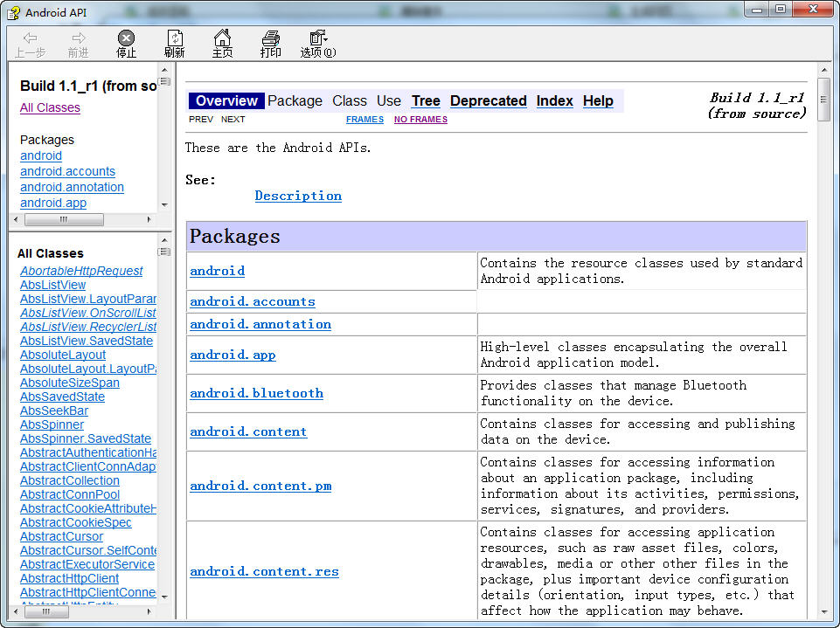Close the Android API window
The width and height of the screenshot is (840, 628).
(x=813, y=10)
